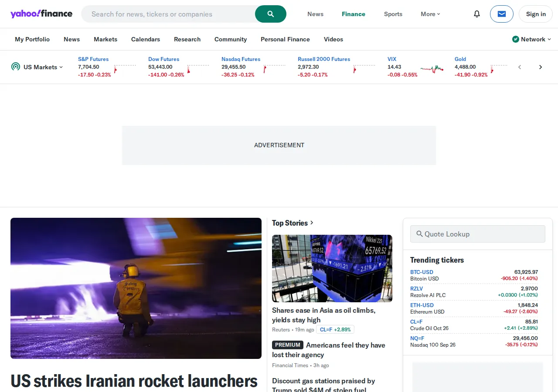Go to the Markets tab
558x392 pixels.
pyautogui.click(x=105, y=39)
